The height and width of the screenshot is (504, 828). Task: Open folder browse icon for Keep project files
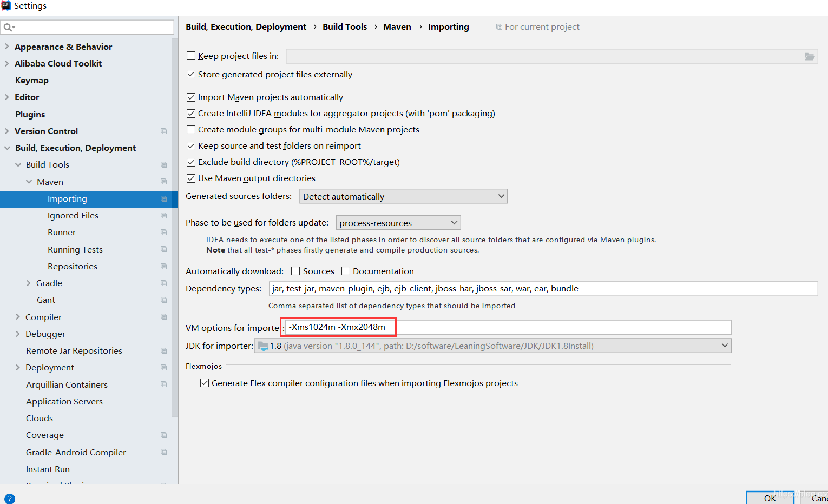[810, 56]
